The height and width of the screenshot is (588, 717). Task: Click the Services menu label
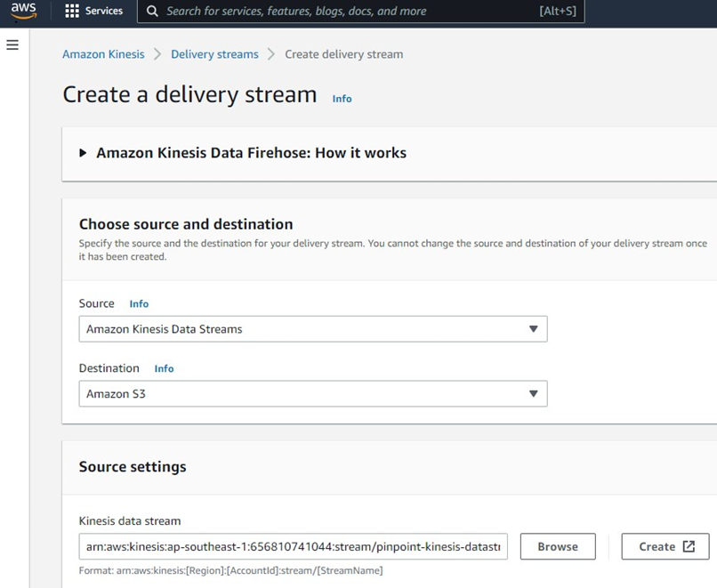click(104, 12)
